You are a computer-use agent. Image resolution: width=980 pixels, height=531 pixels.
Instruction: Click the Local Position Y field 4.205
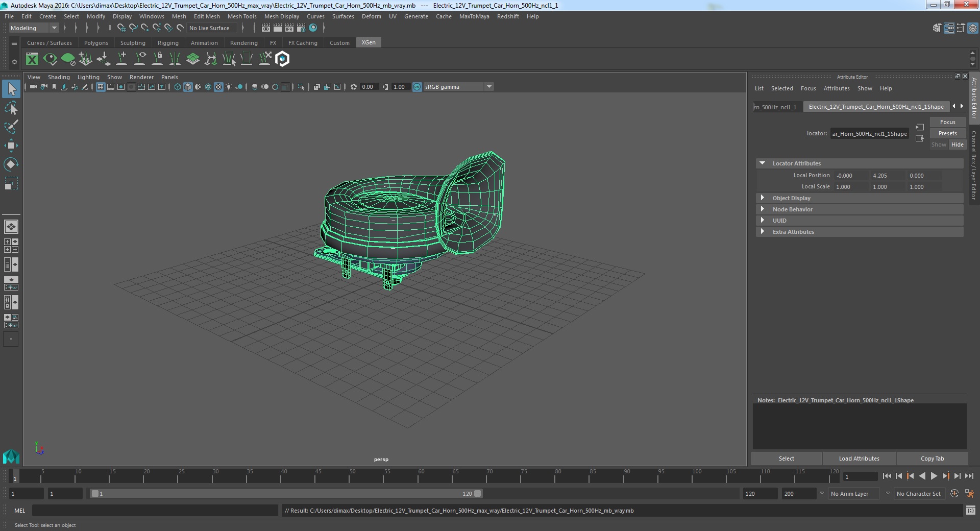(x=887, y=176)
